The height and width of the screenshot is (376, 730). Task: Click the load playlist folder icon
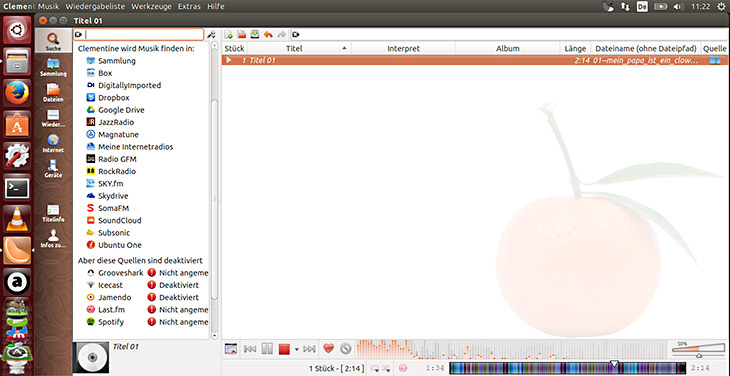click(242, 34)
